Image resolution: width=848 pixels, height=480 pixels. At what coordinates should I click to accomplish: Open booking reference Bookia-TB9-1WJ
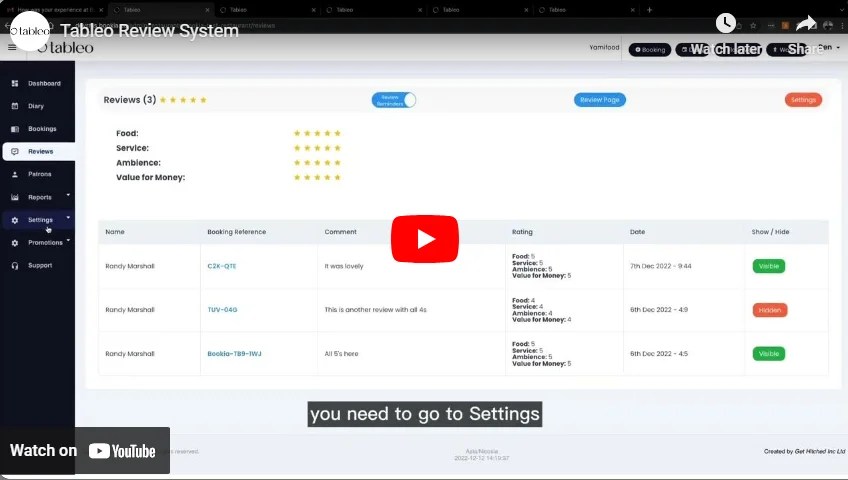coord(234,354)
